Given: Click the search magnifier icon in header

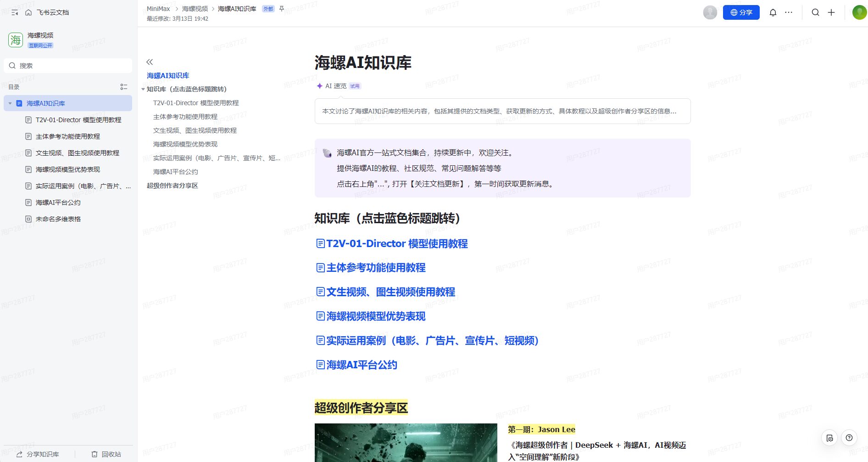Looking at the screenshot, I should click(x=815, y=12).
